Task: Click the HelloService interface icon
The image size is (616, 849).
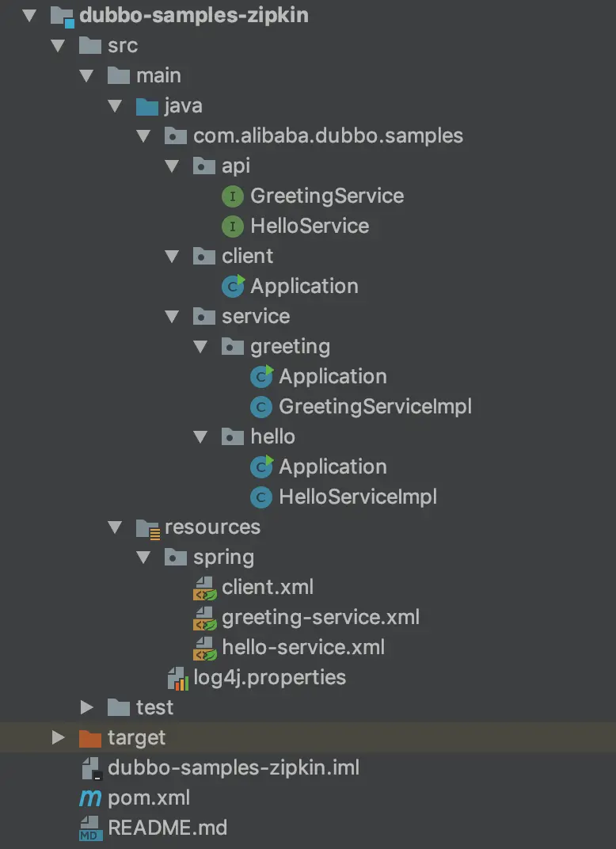Action: point(231,226)
